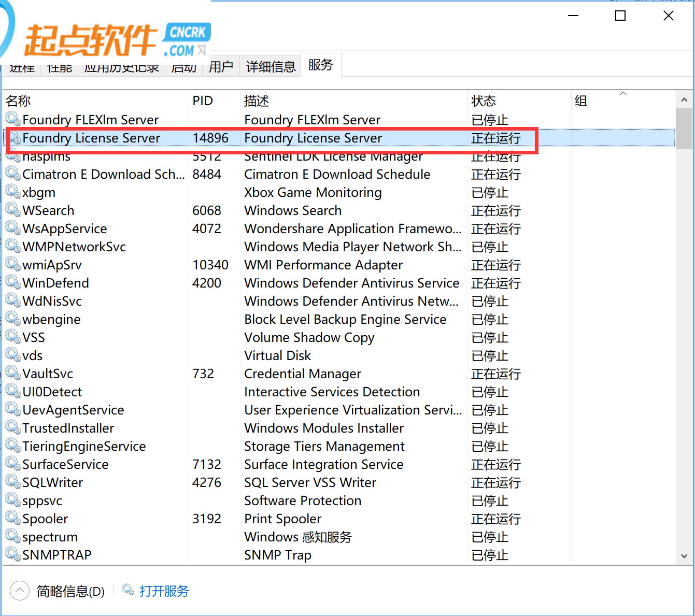This screenshot has height=616, width=695.
Task: Select the WinDefend service row name
Action: (x=55, y=283)
